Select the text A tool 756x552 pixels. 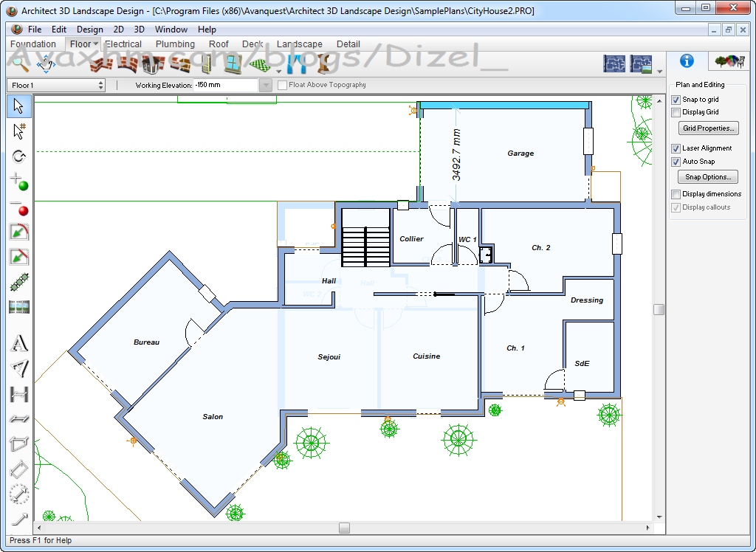[x=18, y=343]
